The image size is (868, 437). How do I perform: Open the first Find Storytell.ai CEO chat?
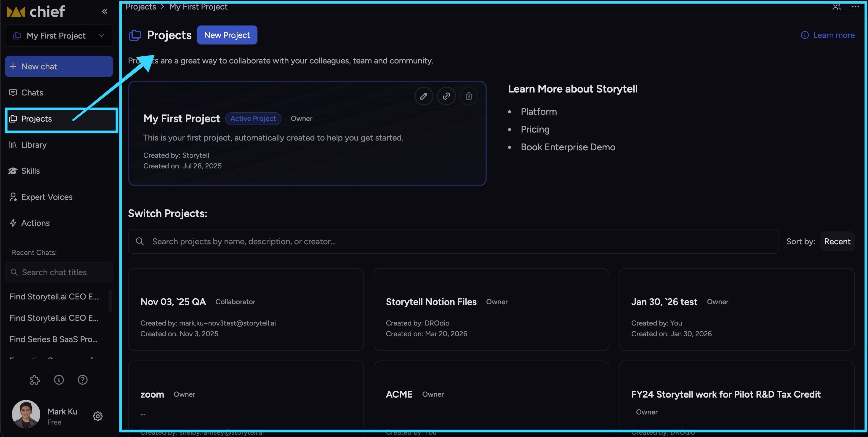point(54,297)
